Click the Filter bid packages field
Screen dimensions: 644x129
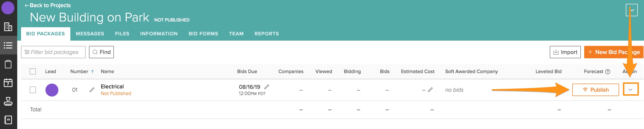[x=53, y=52]
